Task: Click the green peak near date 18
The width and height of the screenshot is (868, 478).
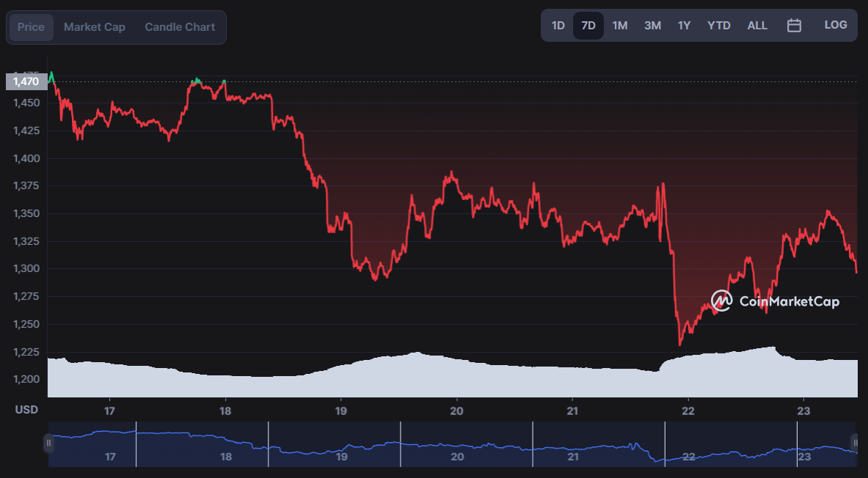Action: click(225, 82)
